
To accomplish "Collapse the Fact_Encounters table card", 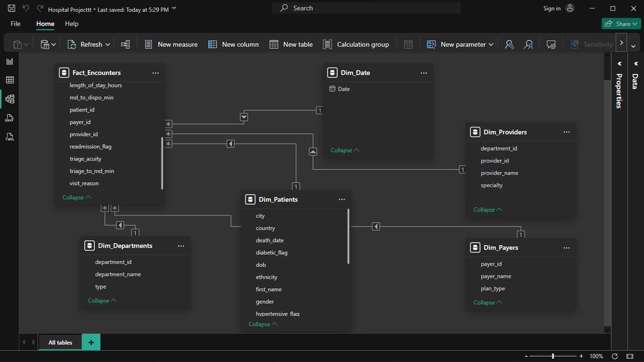I will coord(77,197).
